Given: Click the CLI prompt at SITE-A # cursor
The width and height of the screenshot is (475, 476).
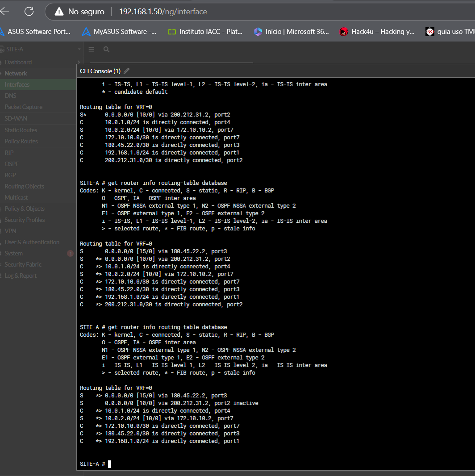Looking at the screenshot, I should 109,464.
